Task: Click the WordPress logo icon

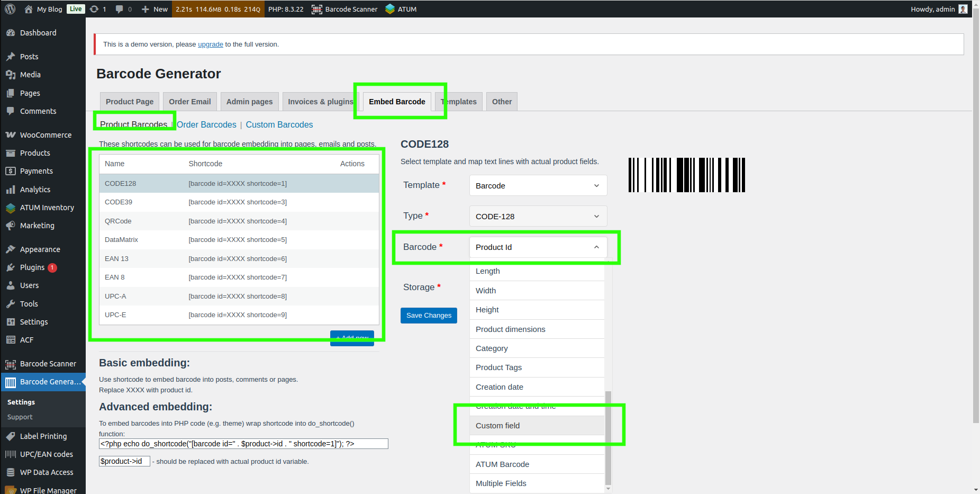Action: (10, 9)
